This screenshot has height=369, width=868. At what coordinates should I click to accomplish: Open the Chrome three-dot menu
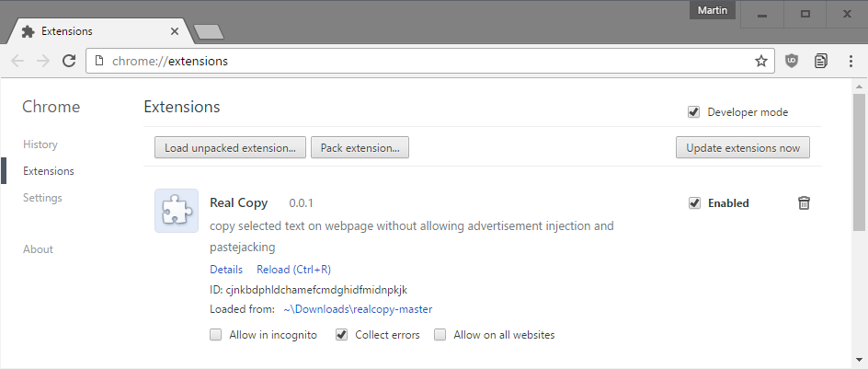851,61
